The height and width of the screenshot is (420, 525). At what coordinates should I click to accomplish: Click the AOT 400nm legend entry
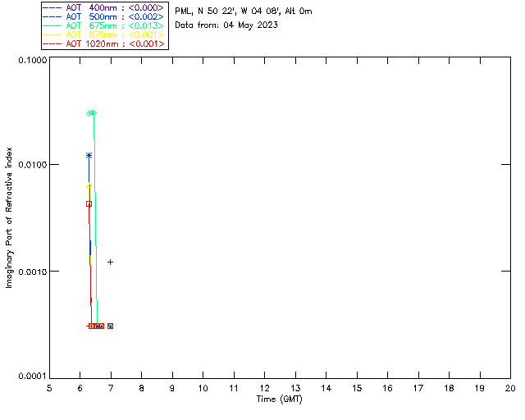[103, 7]
